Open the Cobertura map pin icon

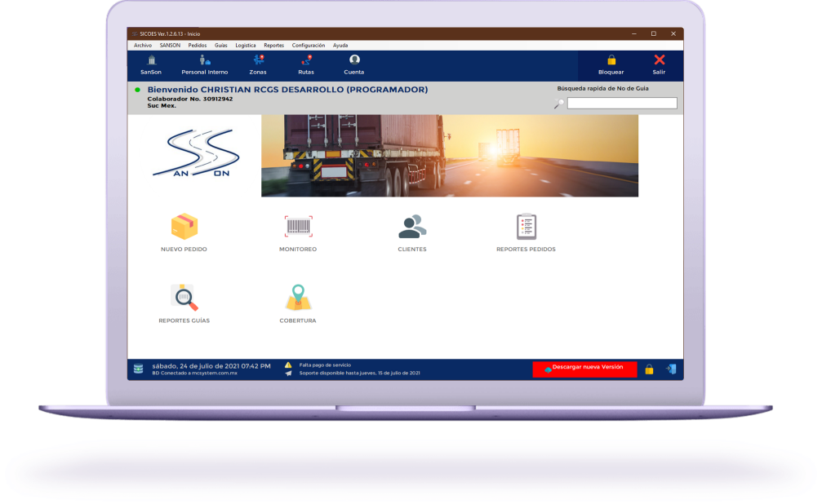click(298, 298)
